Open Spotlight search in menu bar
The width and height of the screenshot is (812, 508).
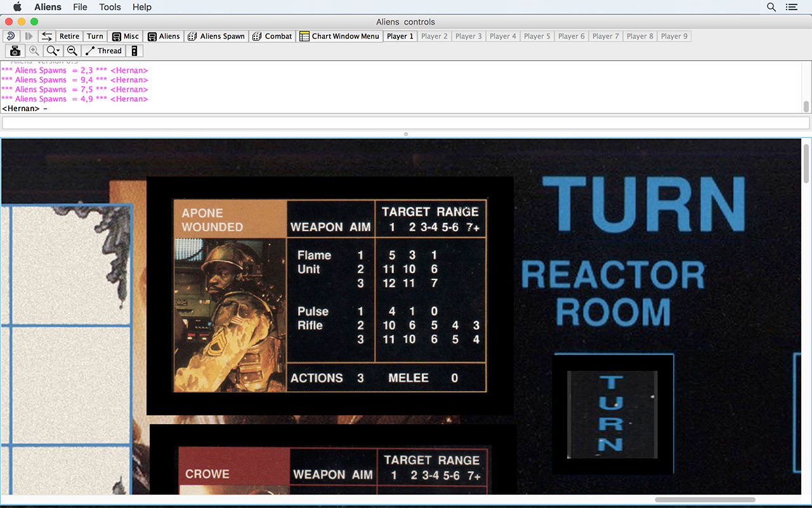click(x=771, y=7)
